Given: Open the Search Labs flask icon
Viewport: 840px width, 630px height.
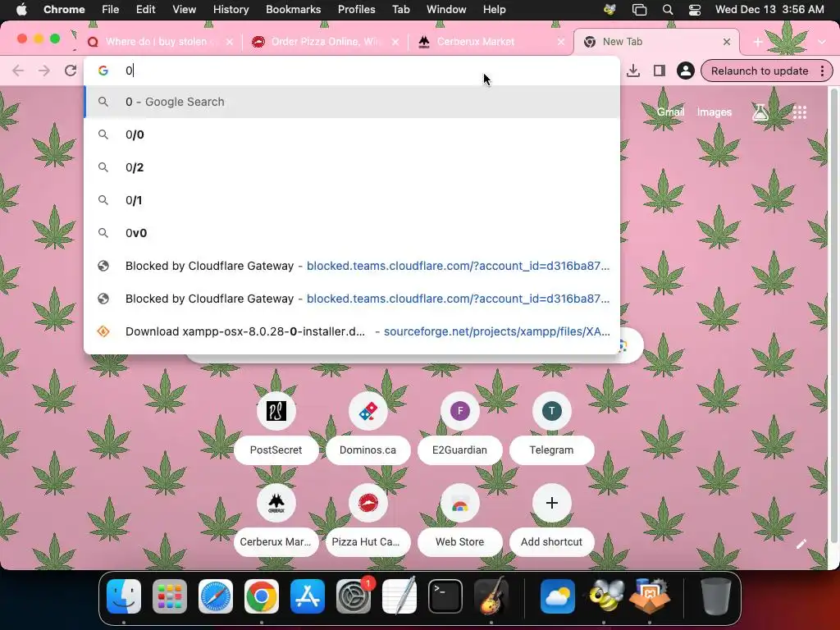Looking at the screenshot, I should click(760, 112).
